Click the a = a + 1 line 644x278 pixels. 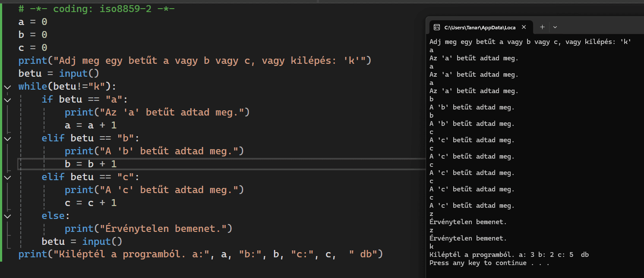(x=91, y=125)
